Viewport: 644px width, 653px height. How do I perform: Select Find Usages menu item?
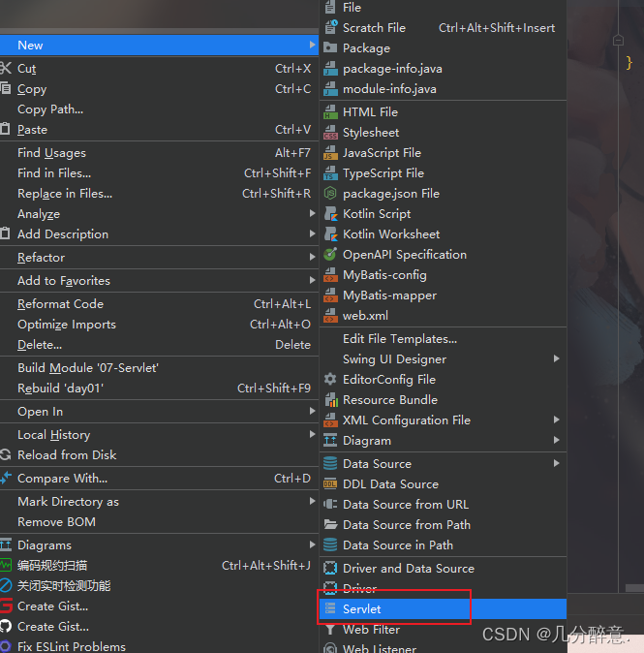[x=159, y=153]
